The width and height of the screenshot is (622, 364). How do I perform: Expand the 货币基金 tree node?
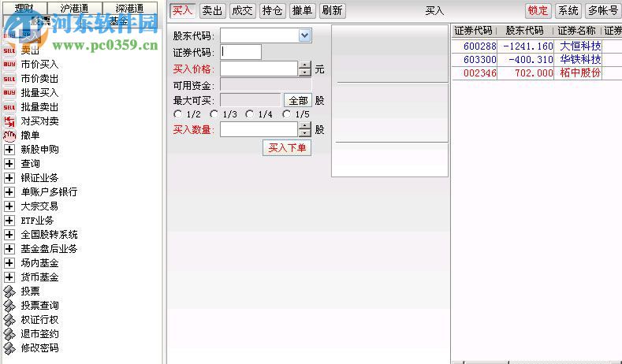9,277
